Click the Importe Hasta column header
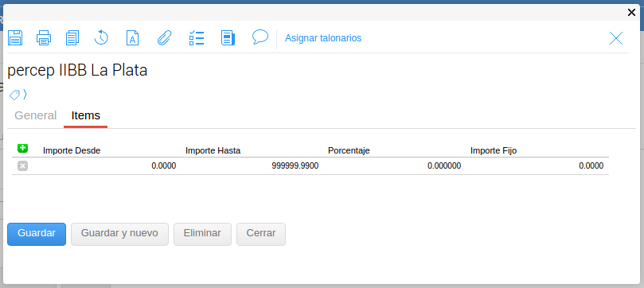 [213, 150]
